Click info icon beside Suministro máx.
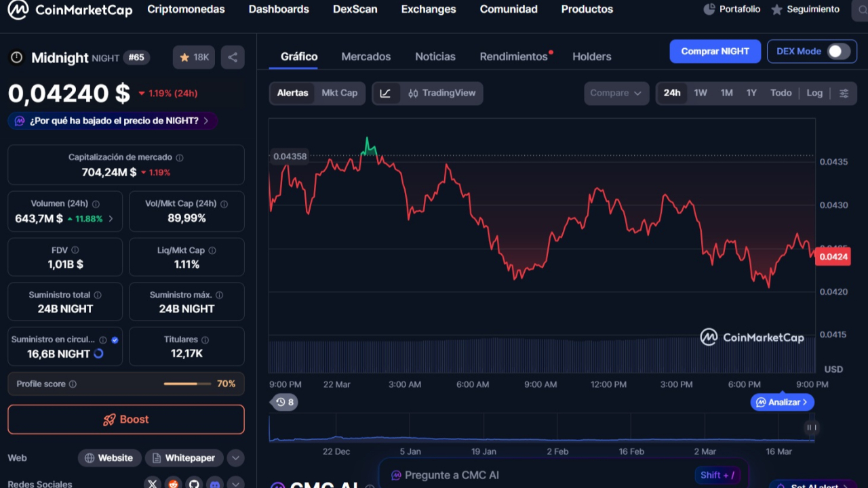This screenshot has width=868, height=488. coord(219,296)
